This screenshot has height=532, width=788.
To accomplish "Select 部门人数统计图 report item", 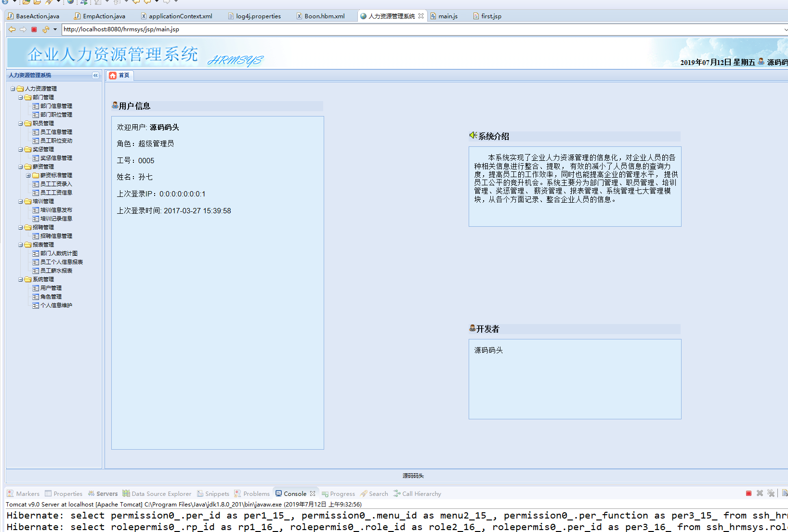I will point(58,253).
